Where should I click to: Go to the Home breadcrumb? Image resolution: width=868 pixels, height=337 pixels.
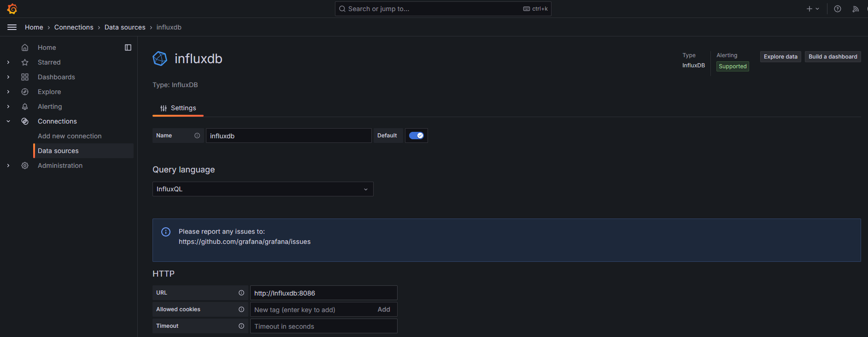tap(34, 27)
